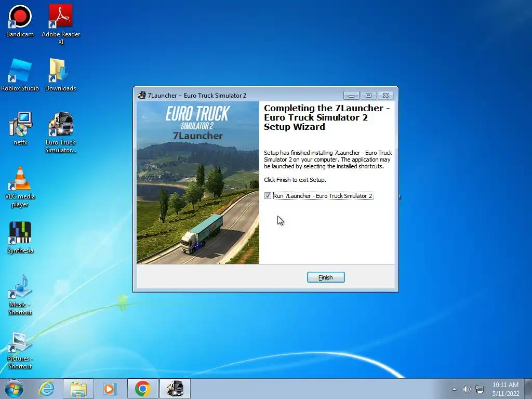Close the 7Launcher setup wizard window

pyautogui.click(x=386, y=96)
